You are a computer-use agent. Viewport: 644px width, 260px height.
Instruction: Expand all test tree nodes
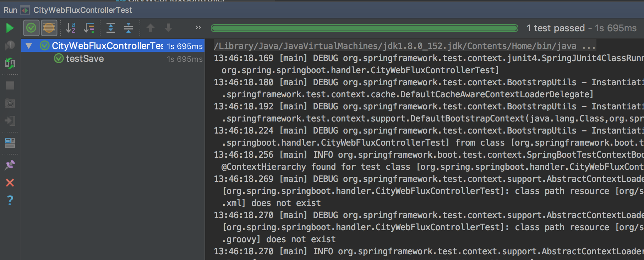[111, 28]
